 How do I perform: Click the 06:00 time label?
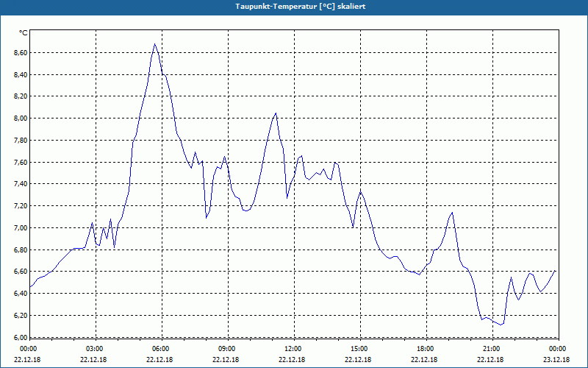pyautogui.click(x=162, y=349)
